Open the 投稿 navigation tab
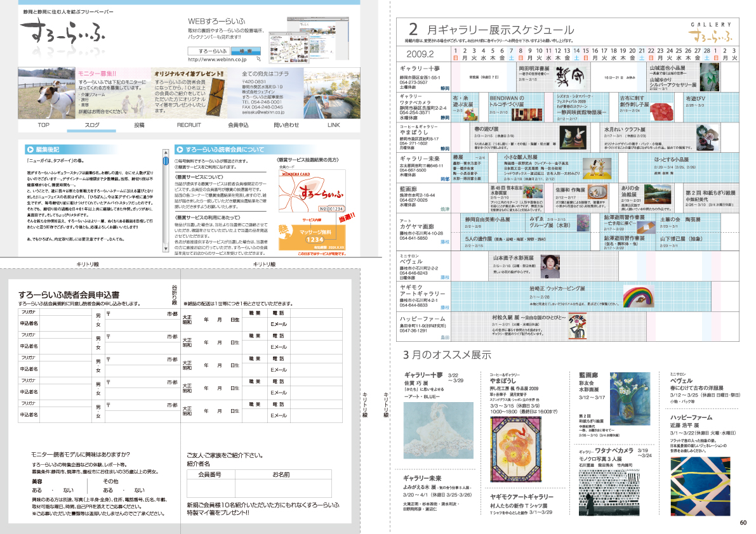Viewport: 756px width, 534px height. 140,125
